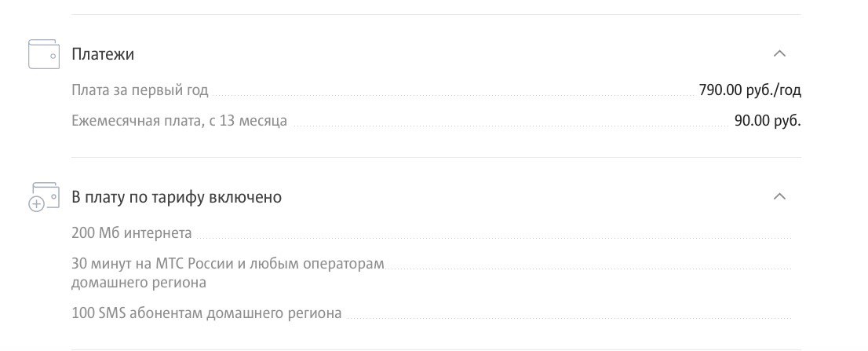Click the Платежи section heading
This screenshot has height=351, width=868.
point(103,54)
